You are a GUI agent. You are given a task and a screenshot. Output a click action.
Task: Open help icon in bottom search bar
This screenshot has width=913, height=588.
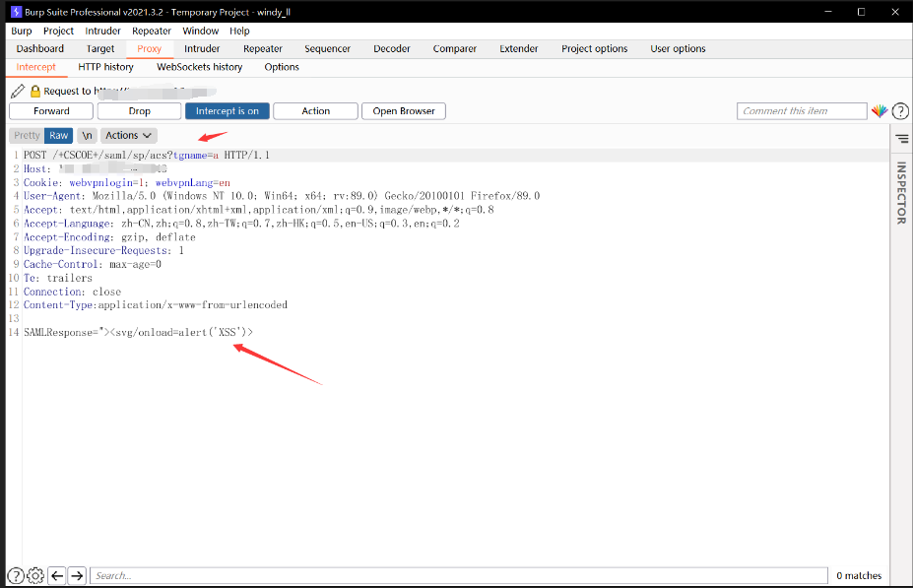point(16,576)
